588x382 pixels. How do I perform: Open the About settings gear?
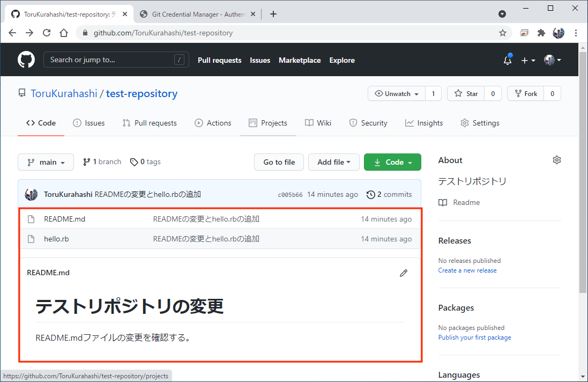click(557, 160)
